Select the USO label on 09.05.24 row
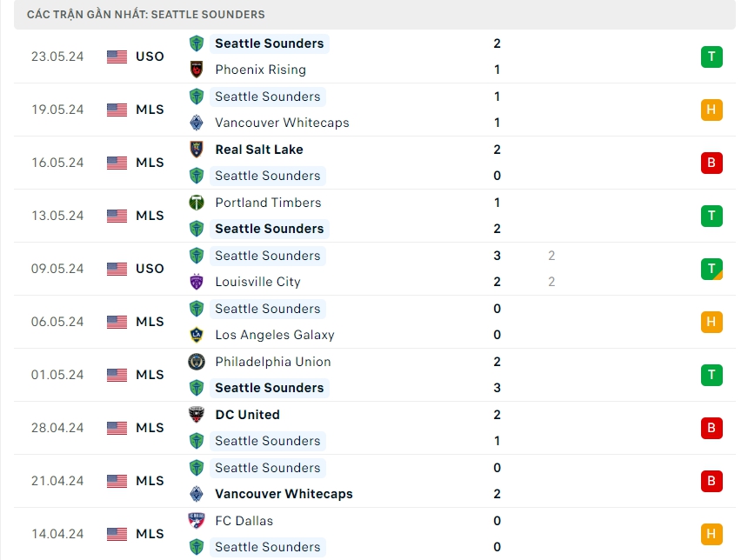The width and height of the screenshot is (748, 560). click(150, 269)
